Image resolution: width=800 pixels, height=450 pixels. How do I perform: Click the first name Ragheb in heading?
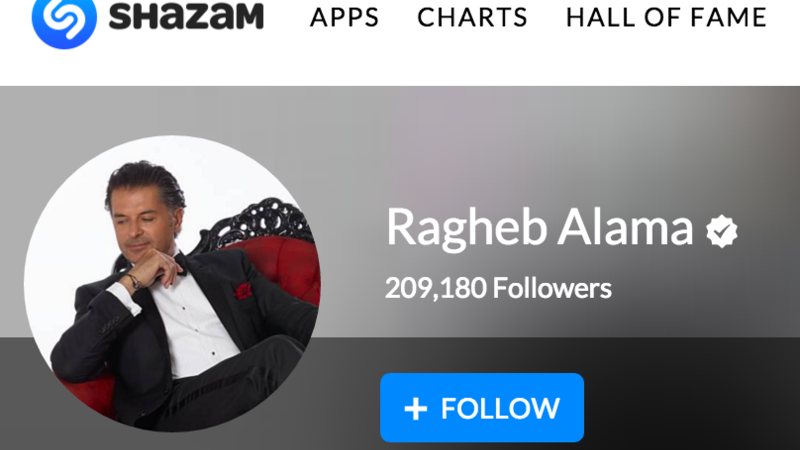click(x=467, y=229)
